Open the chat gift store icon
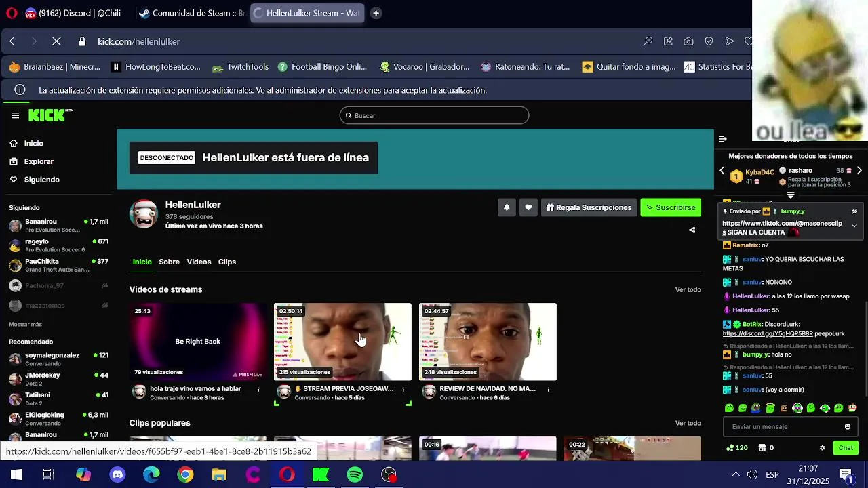Screen dimensions: 868x488 click(x=762, y=448)
